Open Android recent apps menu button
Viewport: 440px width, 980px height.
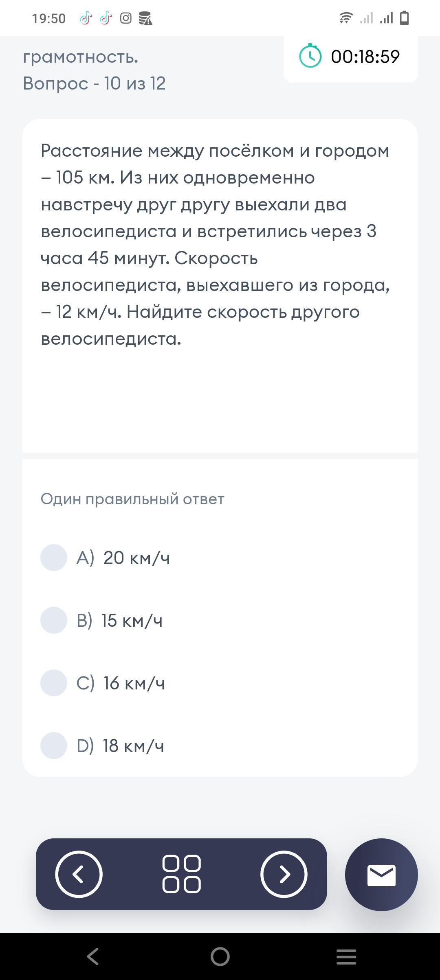point(346,956)
